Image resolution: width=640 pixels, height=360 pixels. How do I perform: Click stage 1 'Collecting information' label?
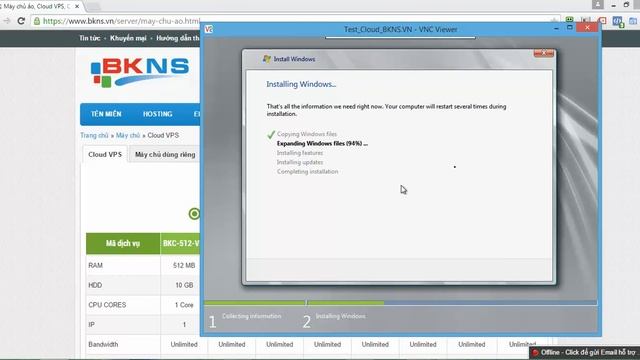tap(251, 316)
